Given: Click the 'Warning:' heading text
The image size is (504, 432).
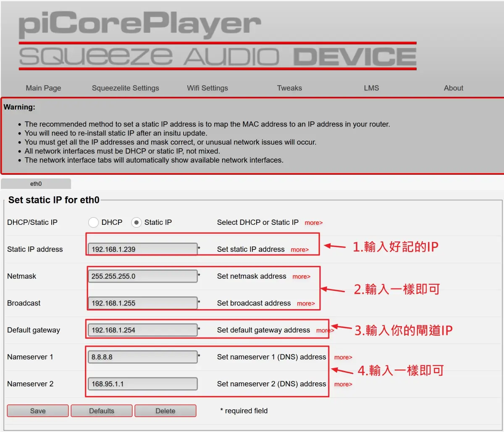Looking at the screenshot, I should pyautogui.click(x=19, y=107).
